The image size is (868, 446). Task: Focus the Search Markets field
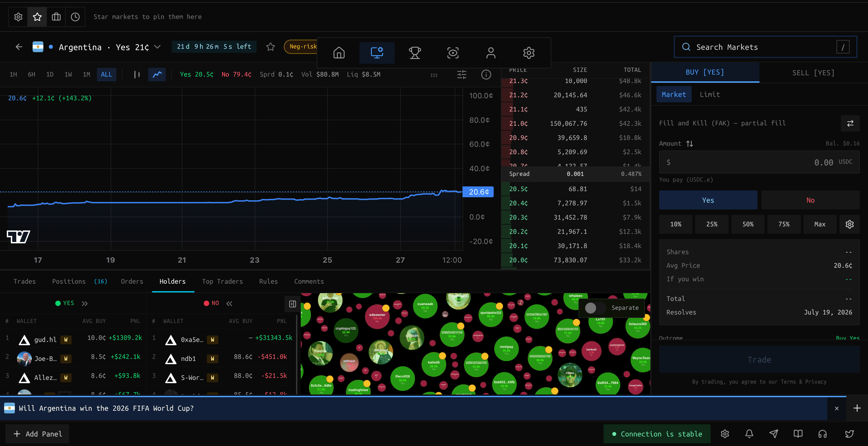coord(766,47)
